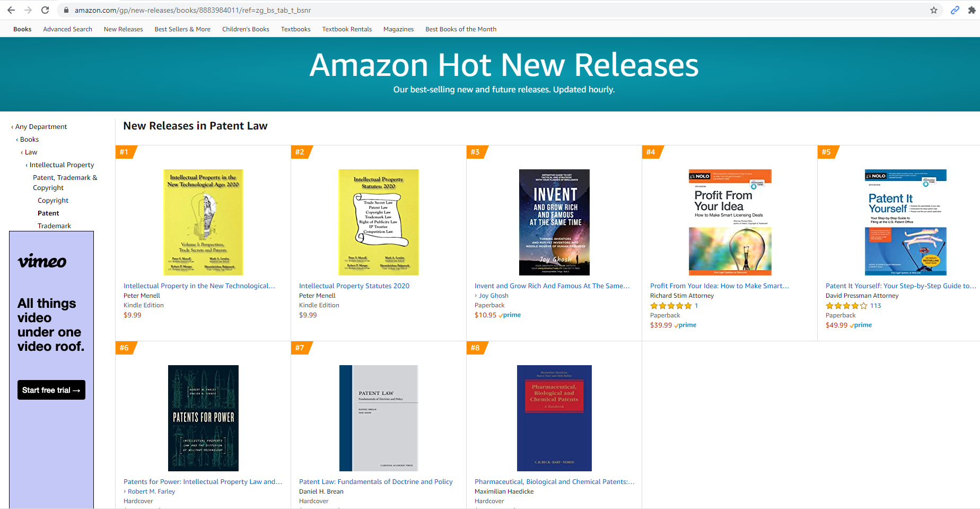Click the star rating for Patent It Yourself
Image resolution: width=980 pixels, height=509 pixels.
846,306
